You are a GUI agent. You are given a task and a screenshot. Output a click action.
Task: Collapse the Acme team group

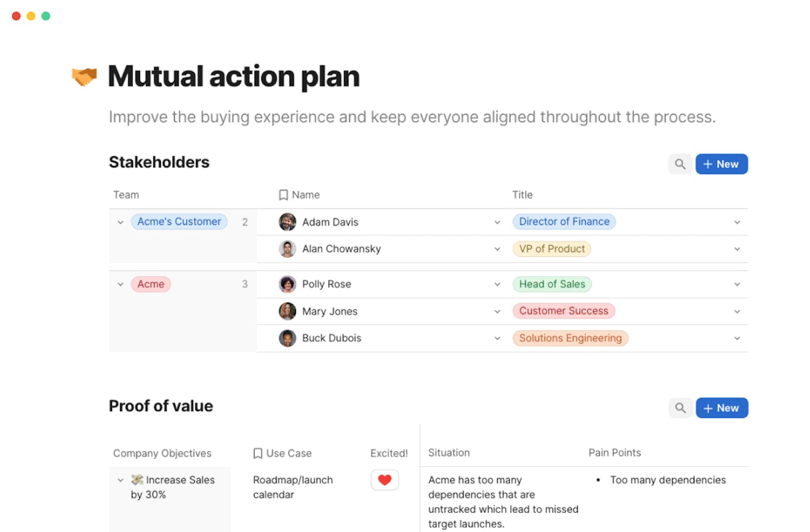click(120, 284)
